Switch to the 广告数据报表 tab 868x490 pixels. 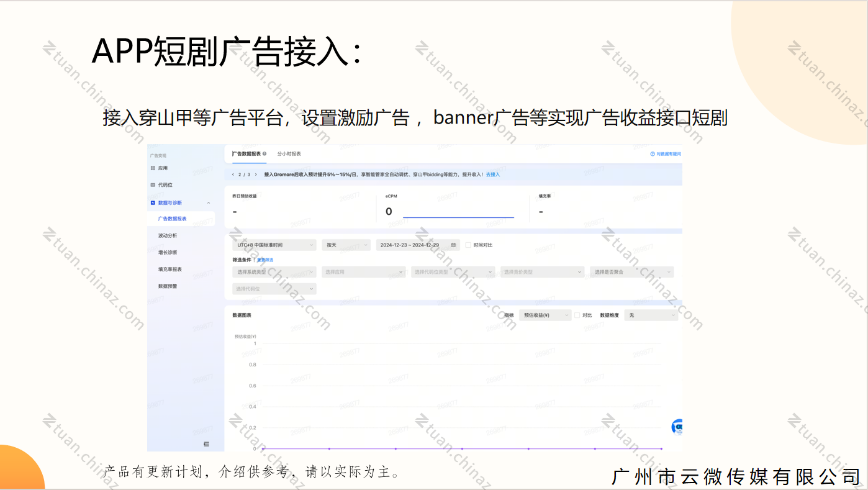pyautogui.click(x=246, y=153)
